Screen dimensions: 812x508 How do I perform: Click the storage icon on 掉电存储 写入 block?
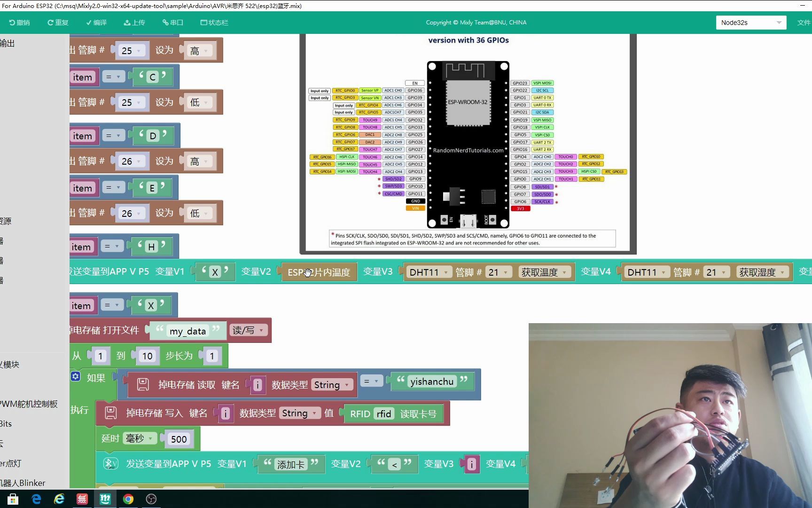pyautogui.click(x=111, y=413)
